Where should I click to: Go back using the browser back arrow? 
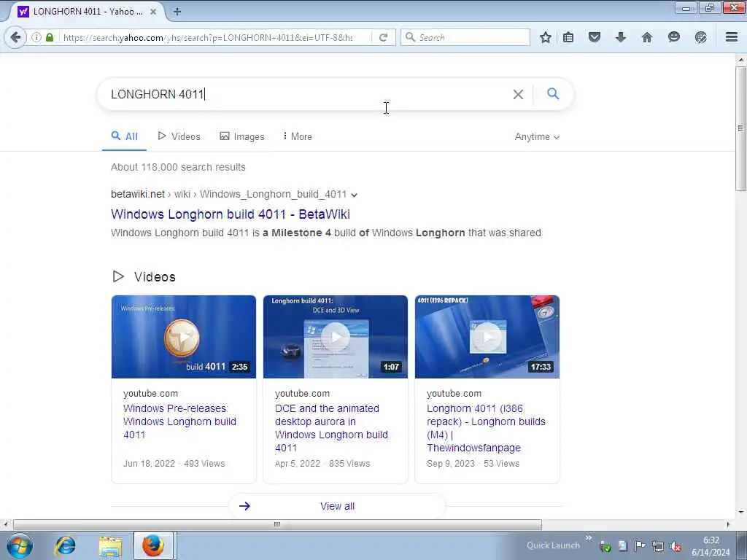coord(15,37)
